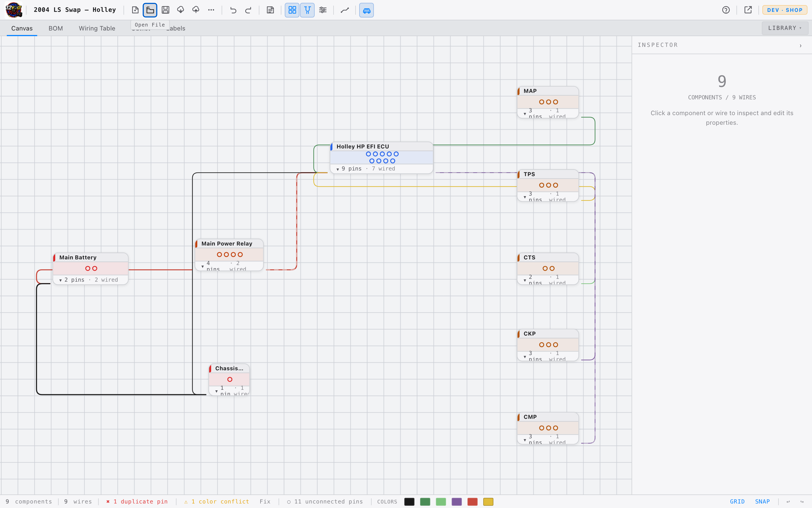
Task: Open the LIBRARY dropdown
Action: tap(785, 28)
